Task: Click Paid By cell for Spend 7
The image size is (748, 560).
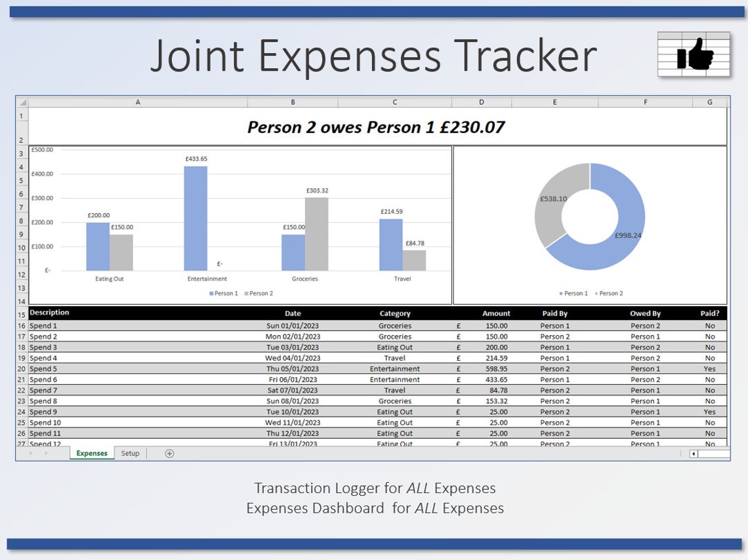Action: click(554, 390)
